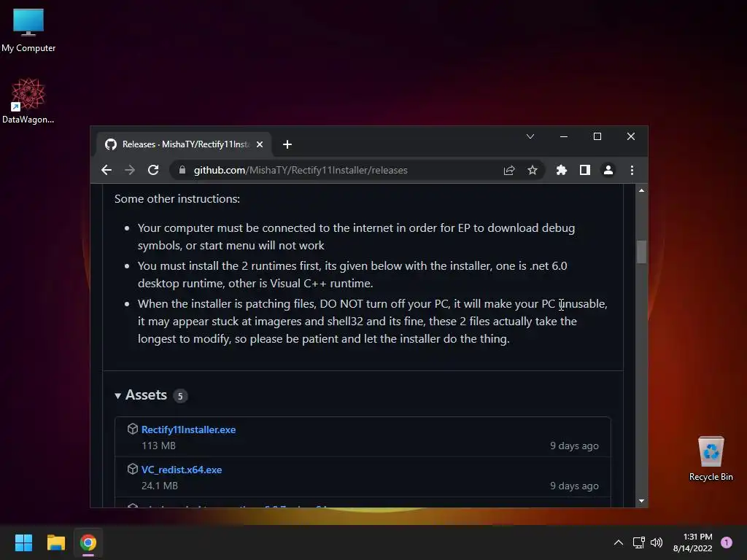
Task: Download Rectify11Installer.exe
Action: click(188, 429)
